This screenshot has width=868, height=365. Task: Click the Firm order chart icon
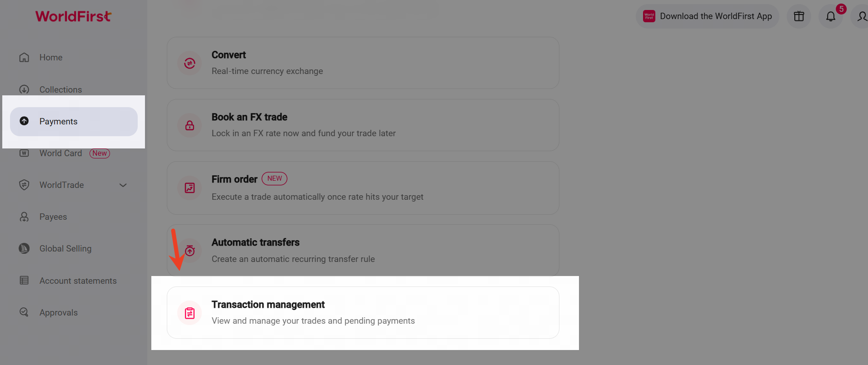tap(190, 188)
